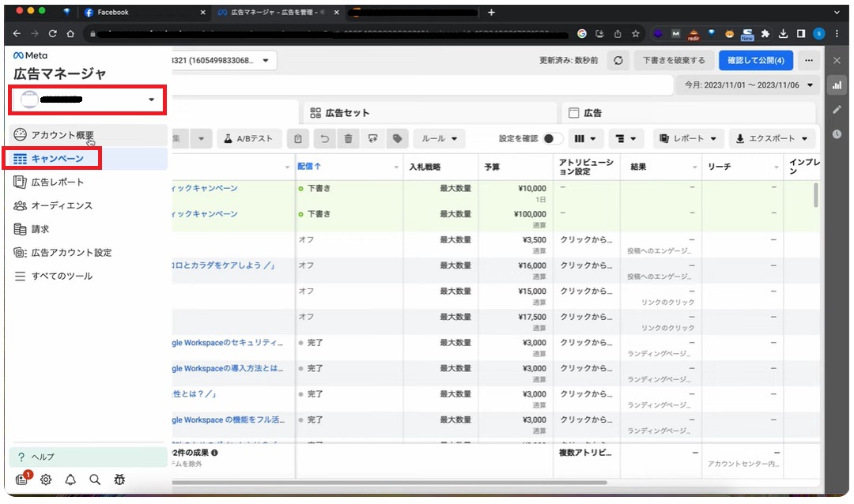Open notifications bell in sidebar footer
The width and height of the screenshot is (854, 504).
[x=70, y=480]
